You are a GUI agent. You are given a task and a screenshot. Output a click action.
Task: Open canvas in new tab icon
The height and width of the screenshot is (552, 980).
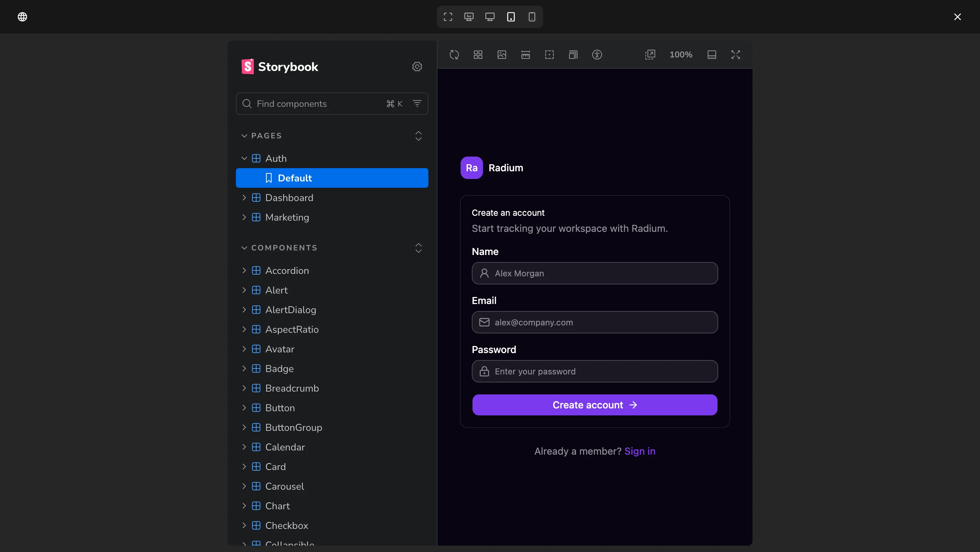click(650, 55)
